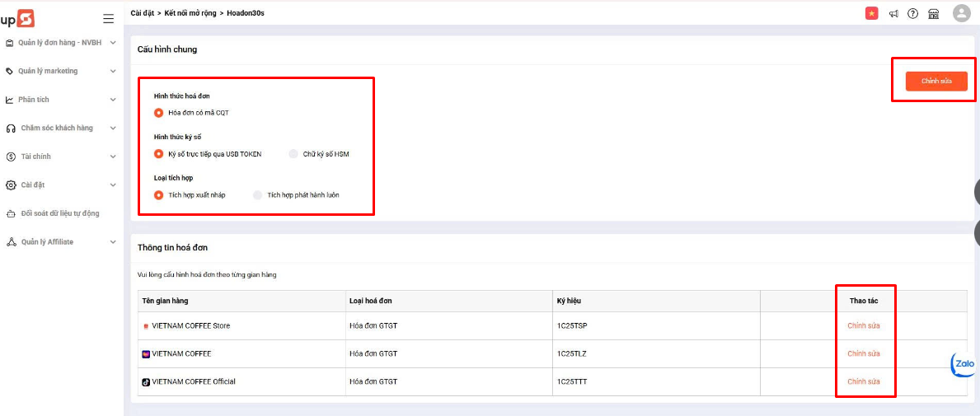
Task: Open Chăm sóc khách hàng menu item
Action: click(56, 129)
